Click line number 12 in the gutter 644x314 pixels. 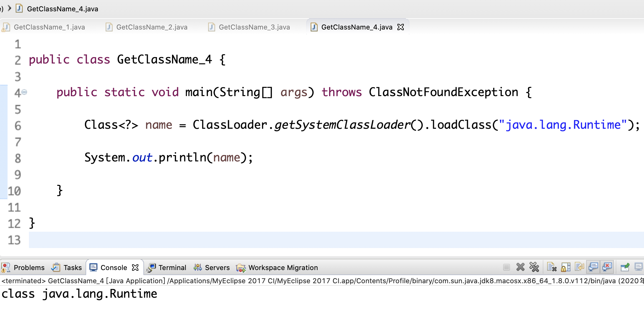[x=14, y=224]
